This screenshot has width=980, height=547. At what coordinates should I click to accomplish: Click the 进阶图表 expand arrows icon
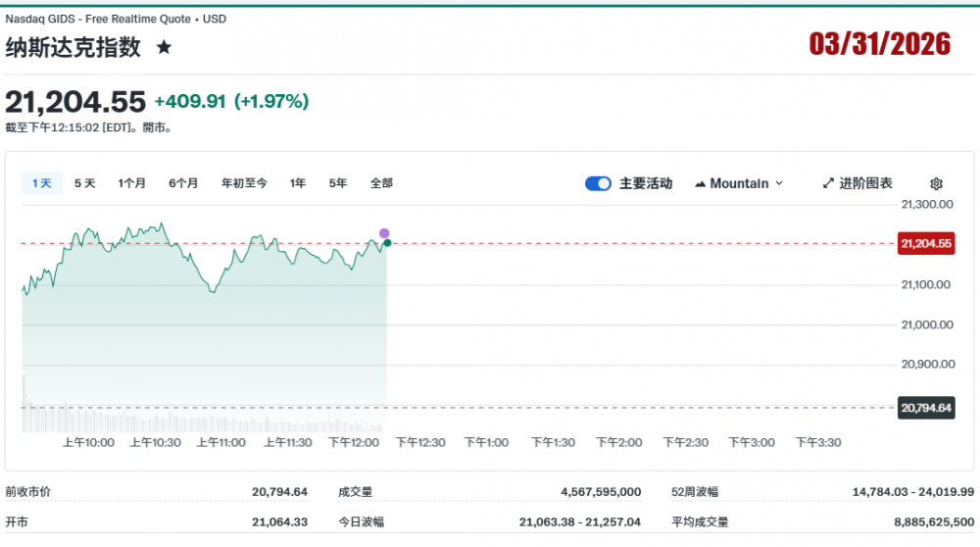click(828, 183)
